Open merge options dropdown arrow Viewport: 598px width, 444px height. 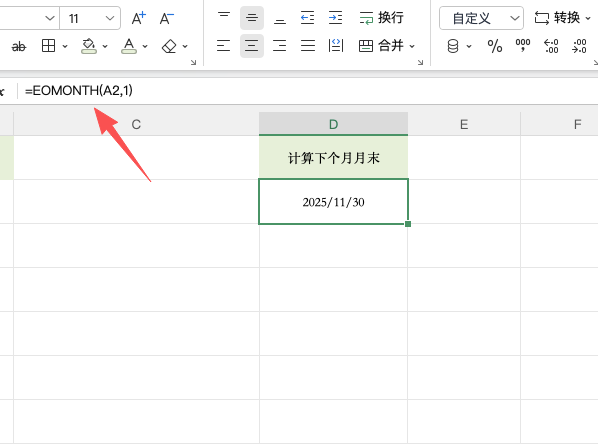tap(412, 47)
